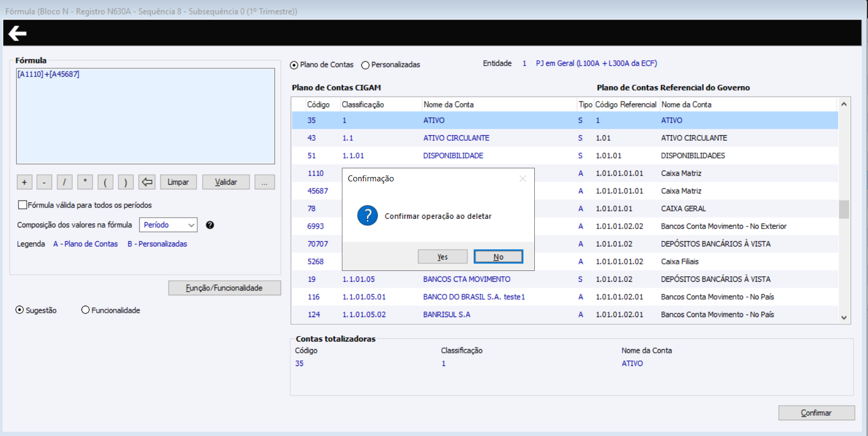Open the Período composition dropdown
This screenshot has width=868, height=436.
pos(168,225)
